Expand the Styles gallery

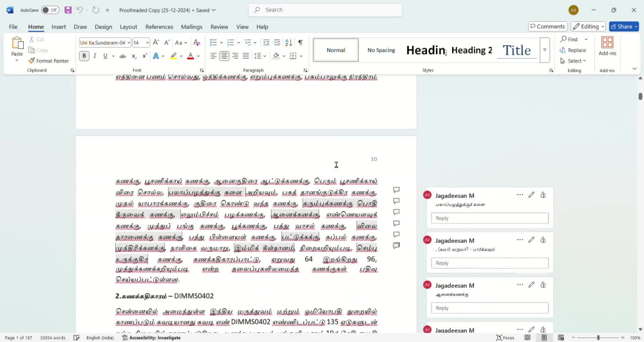[545, 50]
